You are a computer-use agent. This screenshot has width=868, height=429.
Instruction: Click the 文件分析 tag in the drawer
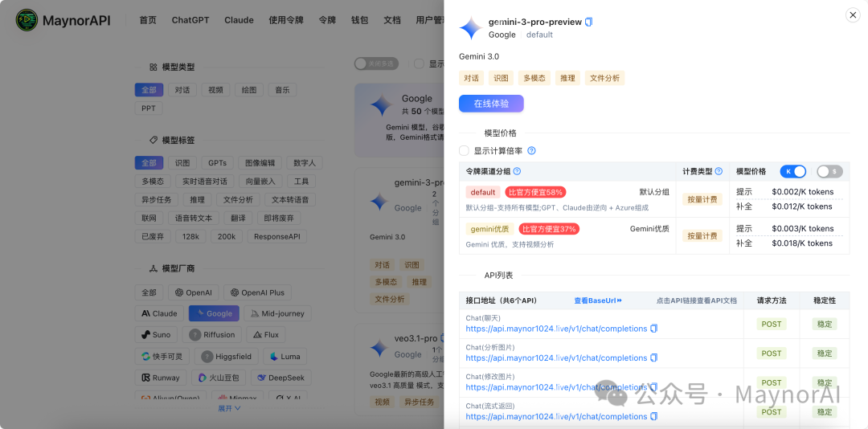604,78
